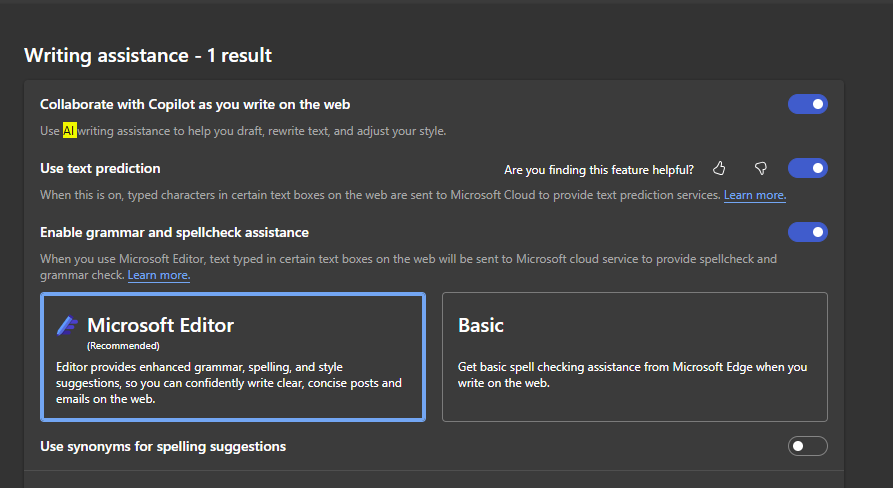Select the Microsoft Editor option card

pos(233,357)
